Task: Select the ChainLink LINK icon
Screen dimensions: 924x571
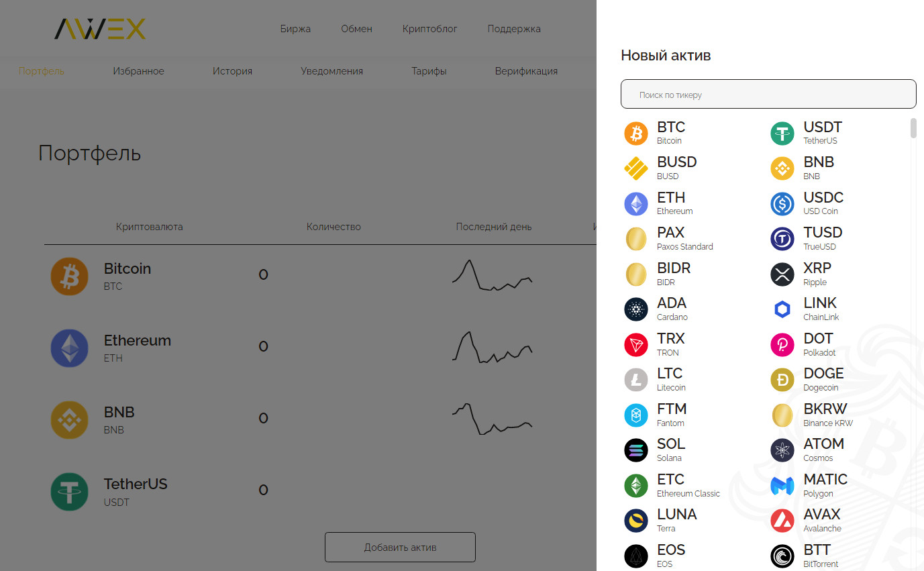Action: coord(782,309)
